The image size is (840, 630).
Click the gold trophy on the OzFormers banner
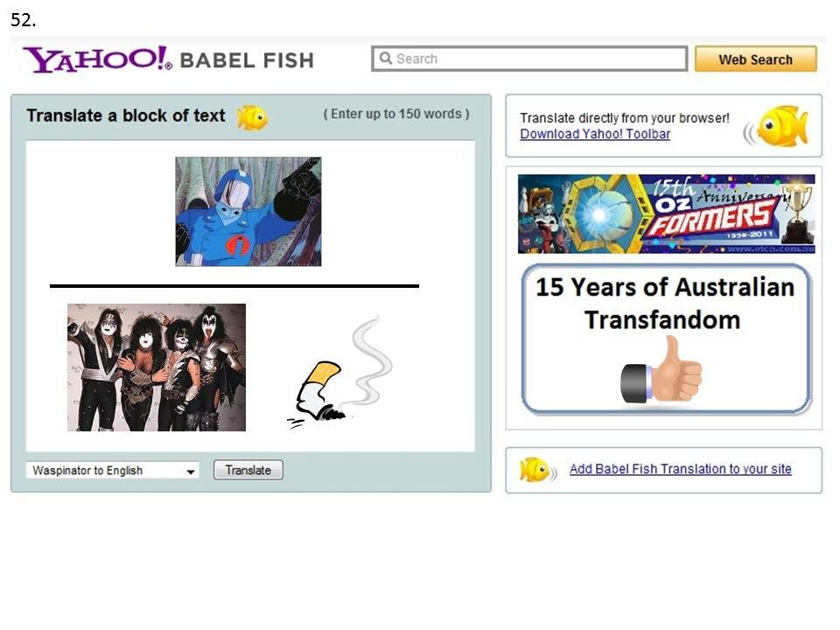[797, 213]
